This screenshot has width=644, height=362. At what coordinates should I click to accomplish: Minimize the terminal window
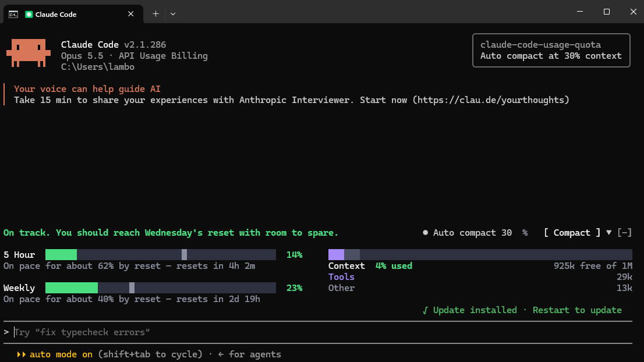click(x=580, y=12)
